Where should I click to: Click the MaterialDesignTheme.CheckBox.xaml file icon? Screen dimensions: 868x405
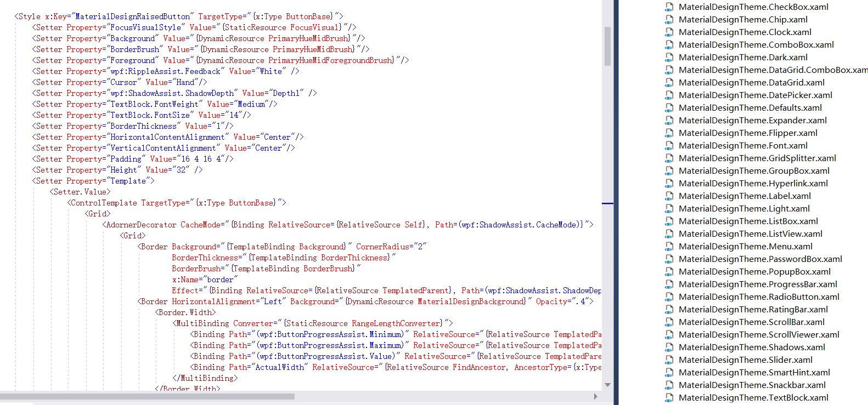click(669, 7)
